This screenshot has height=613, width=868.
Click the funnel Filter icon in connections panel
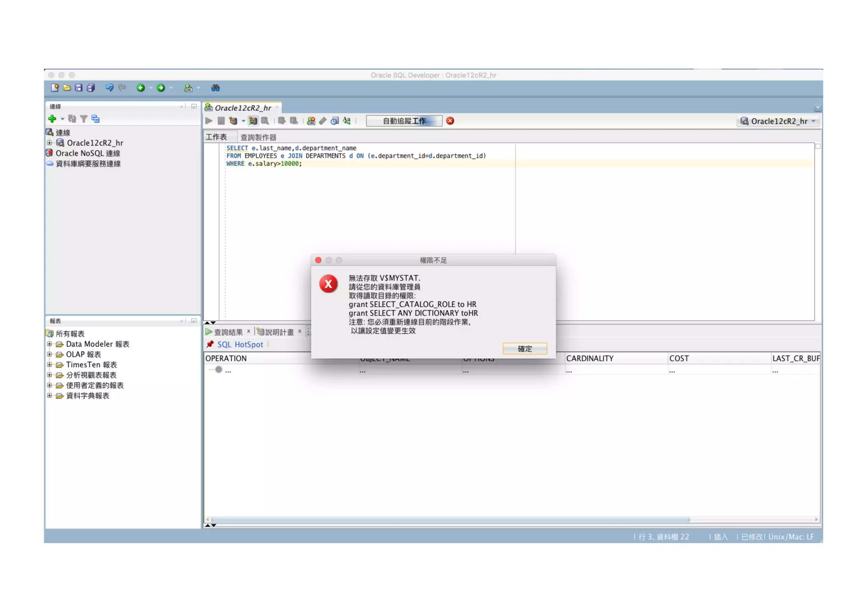(83, 119)
